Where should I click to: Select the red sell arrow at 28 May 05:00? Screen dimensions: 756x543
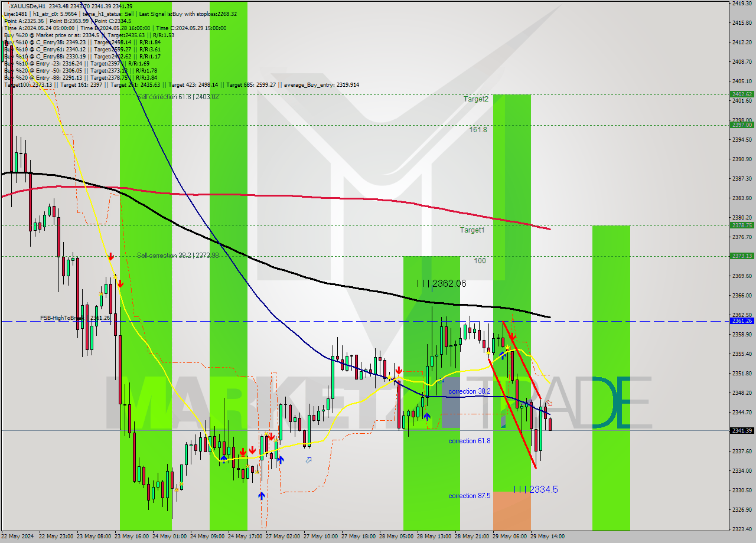point(399,371)
